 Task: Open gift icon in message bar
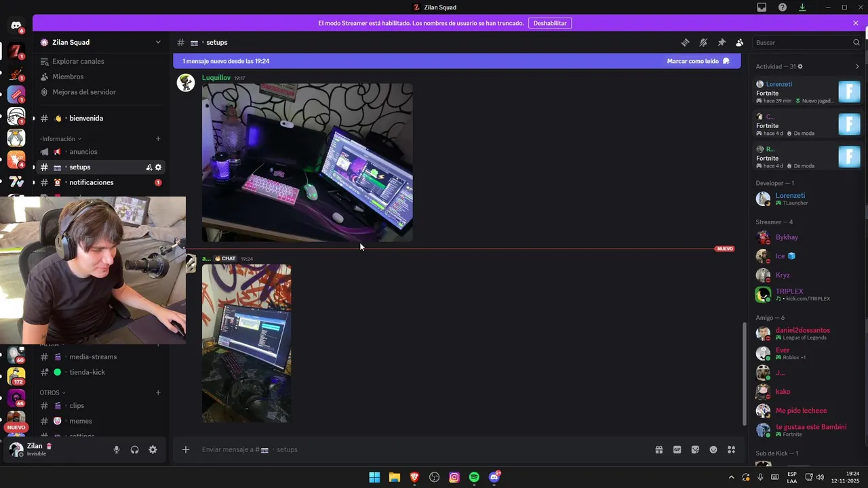pos(658,449)
